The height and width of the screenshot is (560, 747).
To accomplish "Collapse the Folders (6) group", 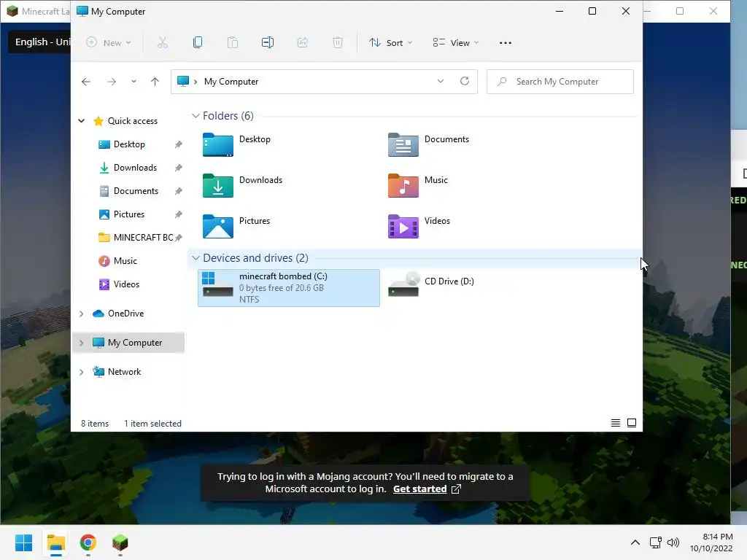I will tap(196, 116).
